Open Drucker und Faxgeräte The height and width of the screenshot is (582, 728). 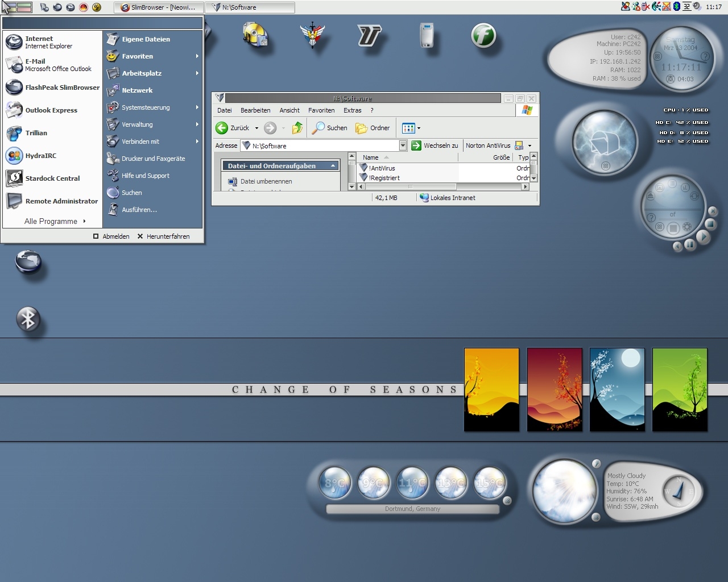(x=152, y=159)
